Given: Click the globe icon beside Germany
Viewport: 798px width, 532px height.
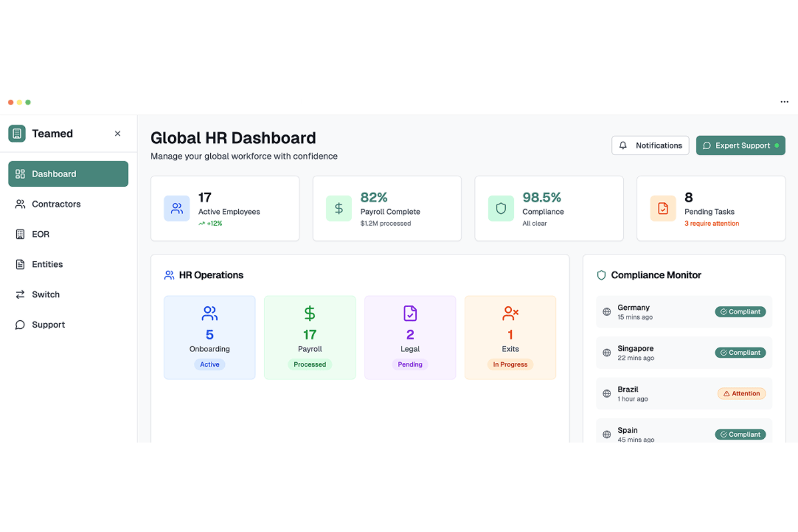Looking at the screenshot, I should click(x=607, y=312).
